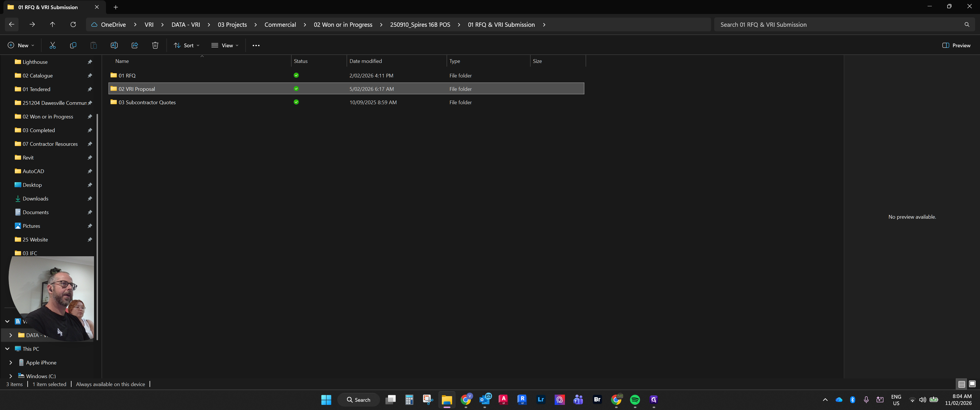The width and height of the screenshot is (980, 410).
Task: Open the Sort dropdown
Action: pyautogui.click(x=186, y=45)
